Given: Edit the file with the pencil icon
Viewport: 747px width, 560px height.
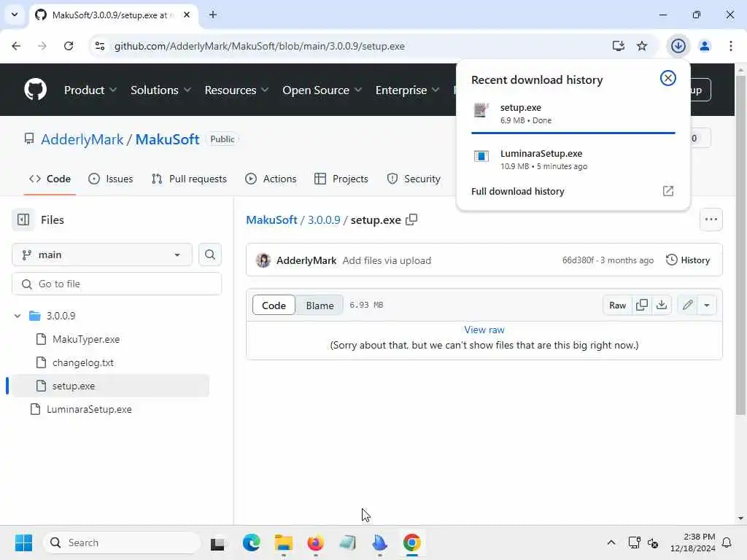Looking at the screenshot, I should [x=687, y=305].
